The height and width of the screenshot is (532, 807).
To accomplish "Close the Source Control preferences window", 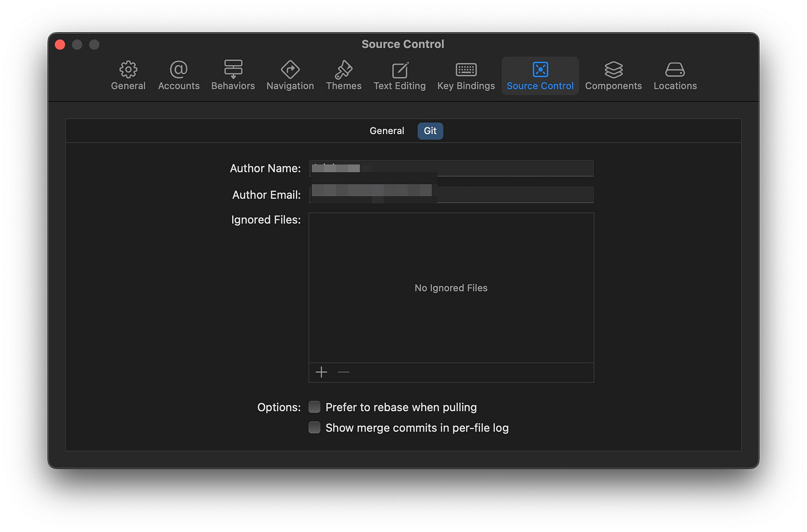I will tap(60, 44).
